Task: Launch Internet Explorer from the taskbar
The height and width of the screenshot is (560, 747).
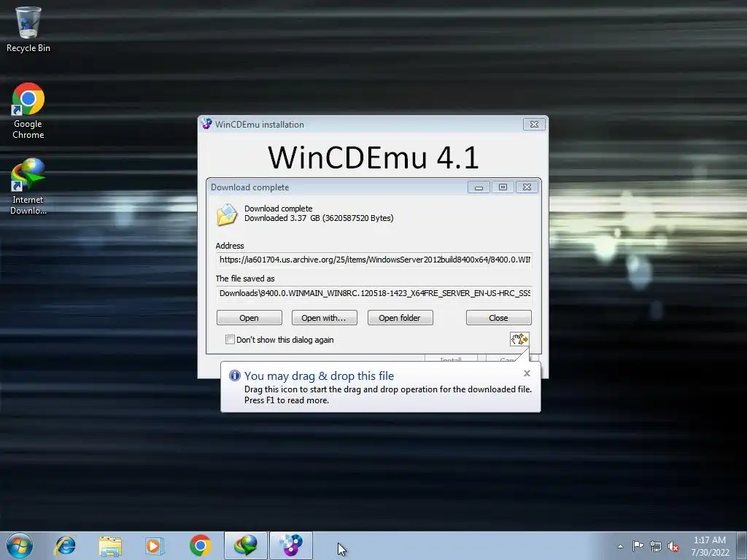Action: [x=65, y=545]
